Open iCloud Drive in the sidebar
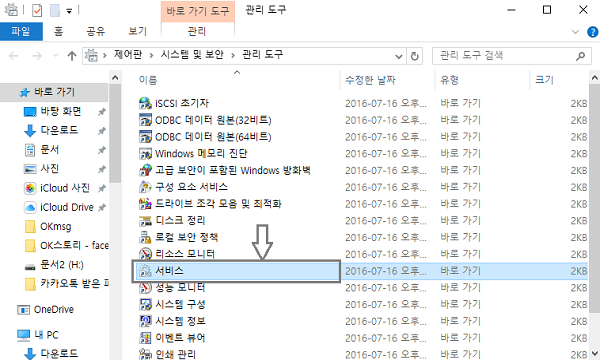The image size is (600, 360). (x=59, y=207)
